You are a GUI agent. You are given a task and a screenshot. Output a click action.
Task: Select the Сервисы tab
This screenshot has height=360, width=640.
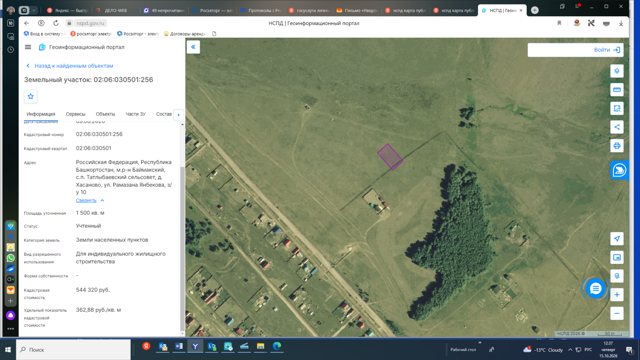[x=76, y=114]
